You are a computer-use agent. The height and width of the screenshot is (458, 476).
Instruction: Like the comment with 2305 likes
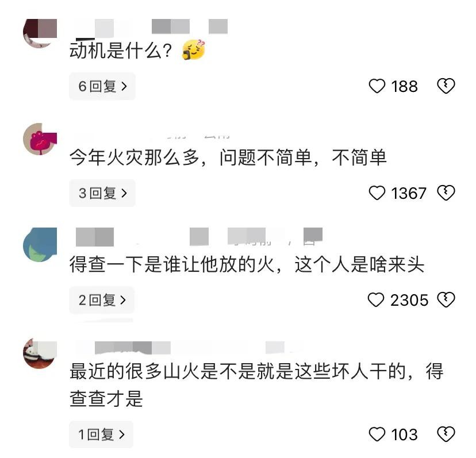[376, 300]
